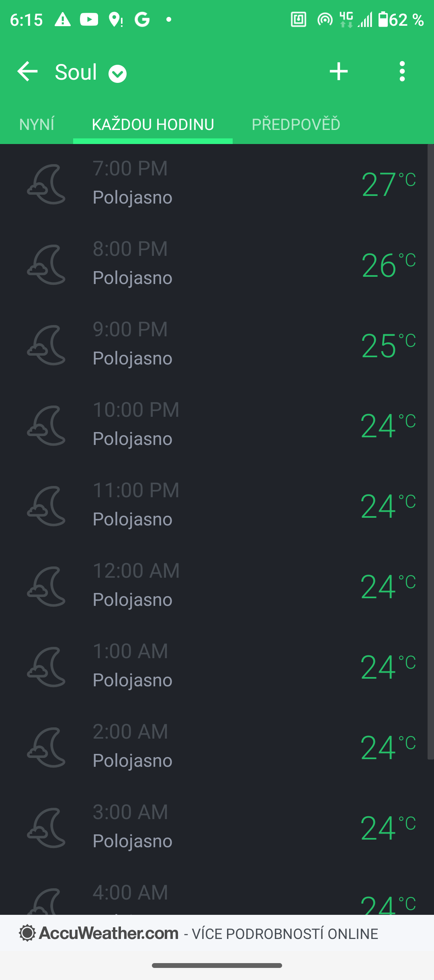Select the 11:00 PM forecast row
Image resolution: width=434 pixels, height=980 pixels.
pos(214,506)
